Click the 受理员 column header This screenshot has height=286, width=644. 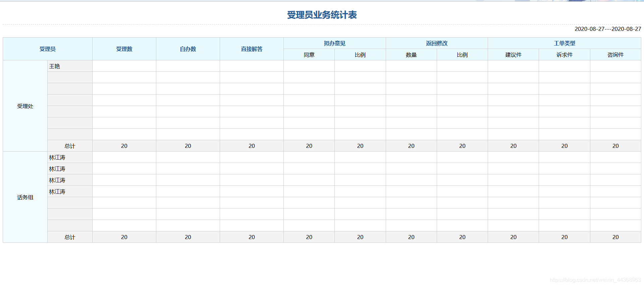(48, 49)
